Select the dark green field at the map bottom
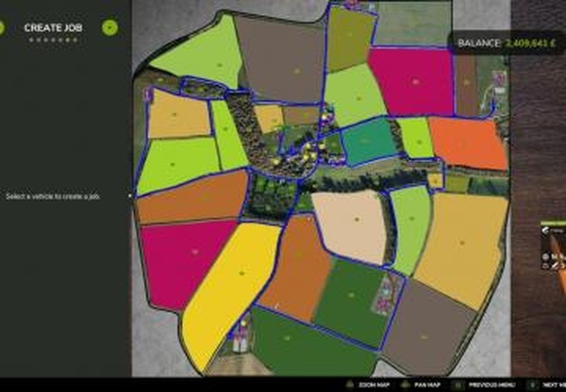The image size is (566, 392). click(x=310, y=344)
